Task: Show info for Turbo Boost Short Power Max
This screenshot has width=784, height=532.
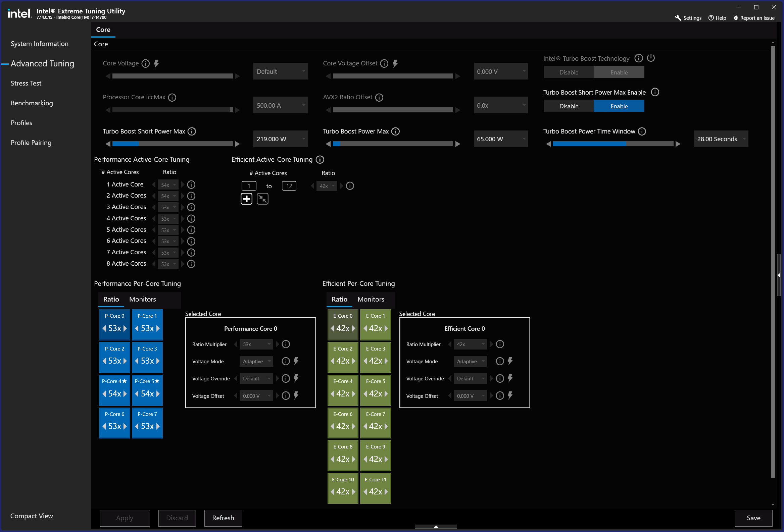Action: [x=192, y=131]
